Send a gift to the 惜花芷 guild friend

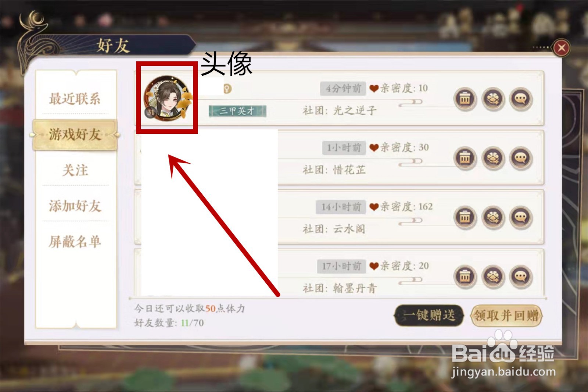[x=493, y=158]
